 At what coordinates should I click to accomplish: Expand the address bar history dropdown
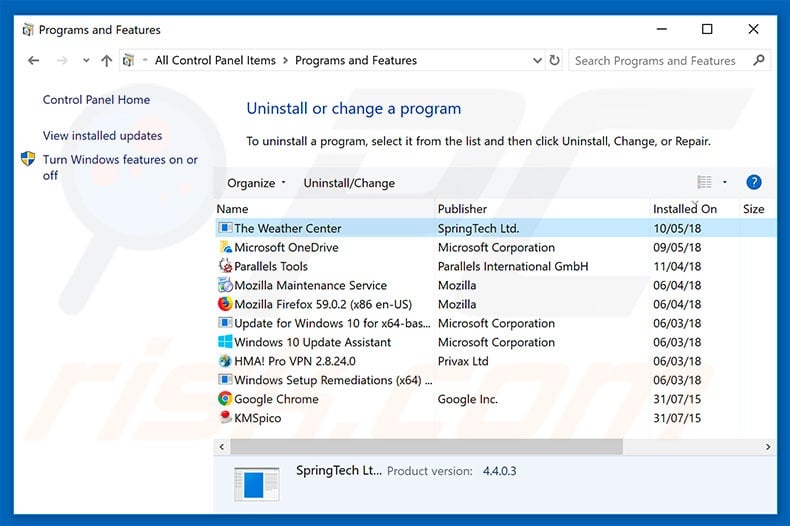click(537, 61)
